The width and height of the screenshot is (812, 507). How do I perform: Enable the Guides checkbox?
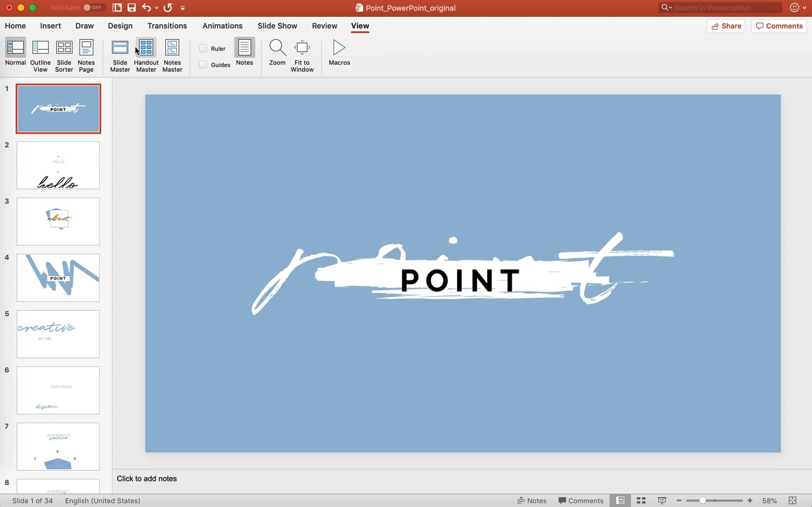tap(202, 65)
